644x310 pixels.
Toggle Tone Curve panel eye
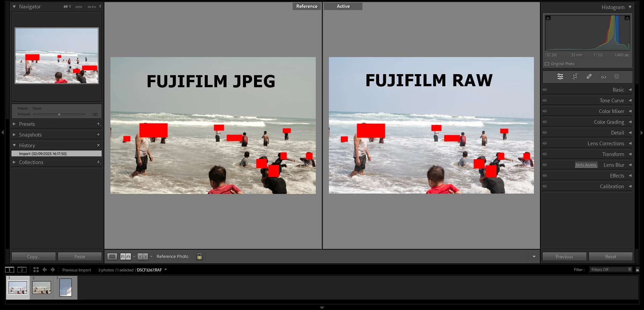click(x=545, y=101)
